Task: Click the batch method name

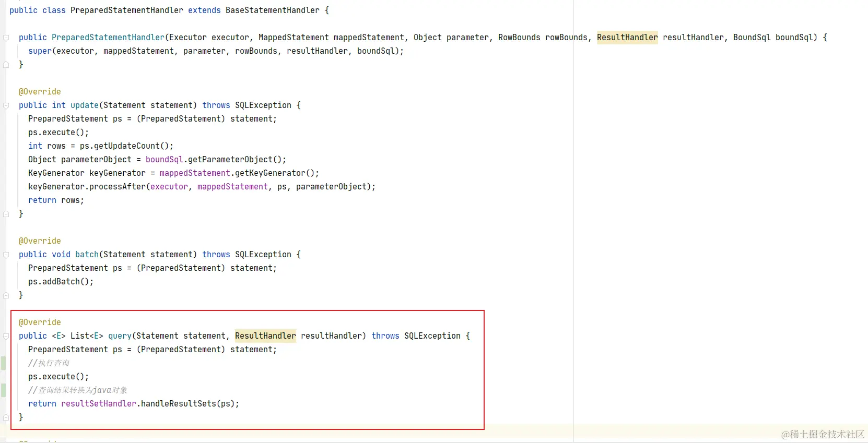Action: tap(87, 255)
